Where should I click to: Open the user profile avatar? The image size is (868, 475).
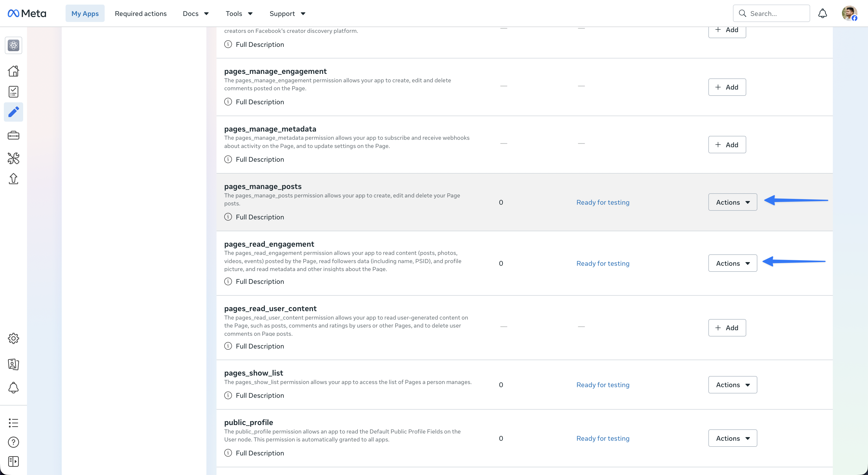pyautogui.click(x=849, y=14)
